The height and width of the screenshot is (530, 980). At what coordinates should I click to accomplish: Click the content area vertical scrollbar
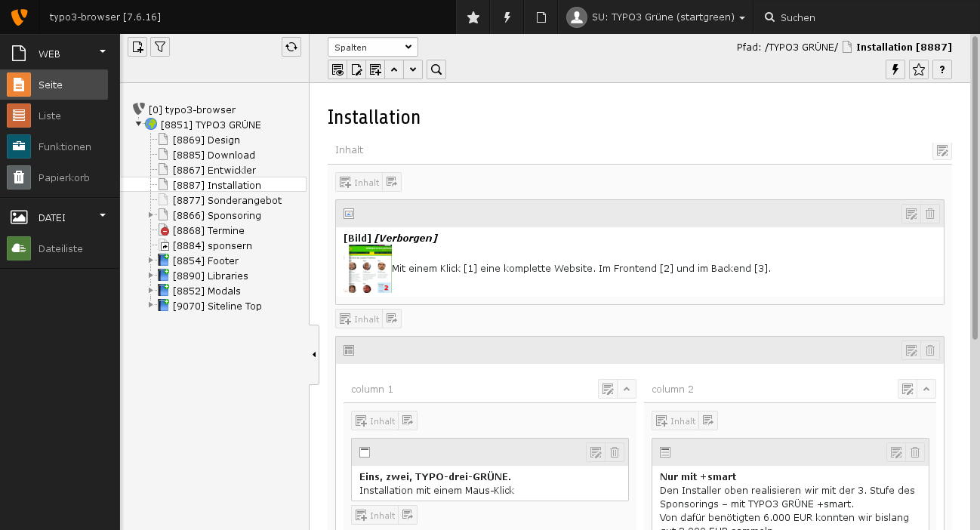(975, 189)
